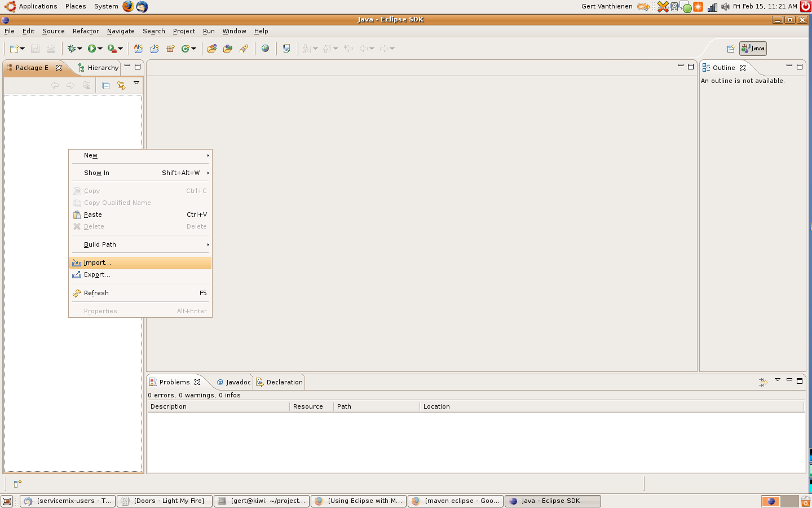
Task: Toggle Link with Editor in Package Explorer
Action: pyautogui.click(x=121, y=85)
